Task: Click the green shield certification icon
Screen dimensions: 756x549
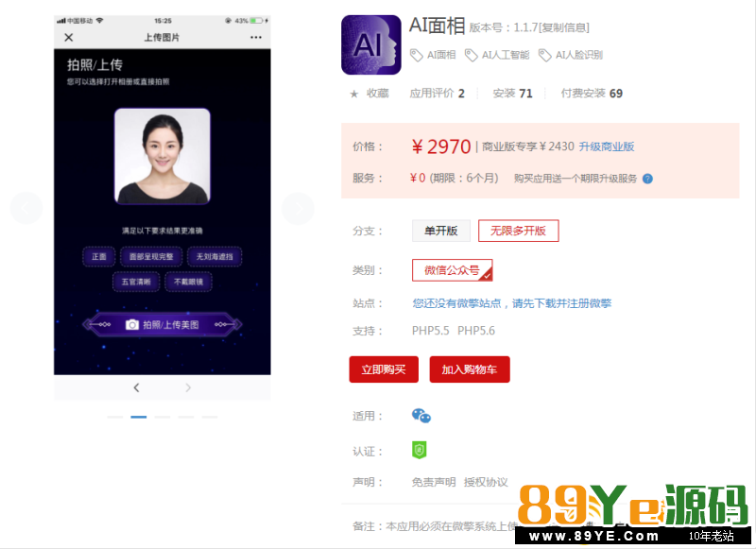Action: click(x=419, y=450)
